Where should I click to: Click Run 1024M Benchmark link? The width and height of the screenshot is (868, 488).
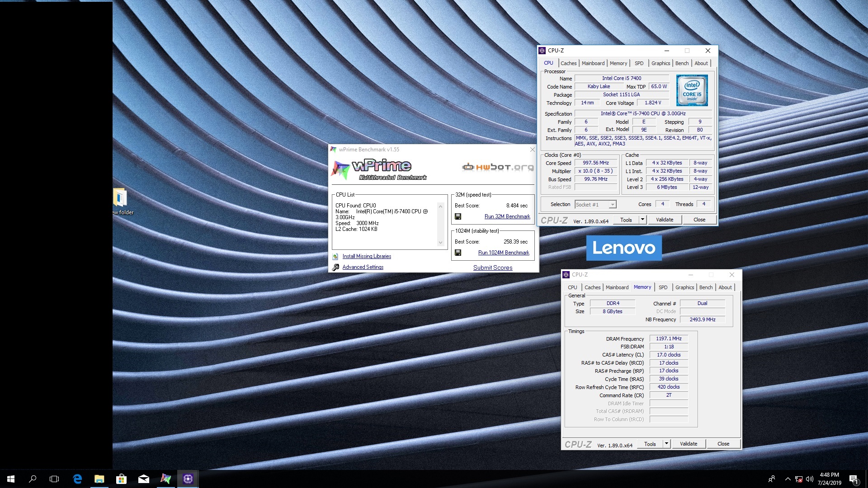point(504,253)
